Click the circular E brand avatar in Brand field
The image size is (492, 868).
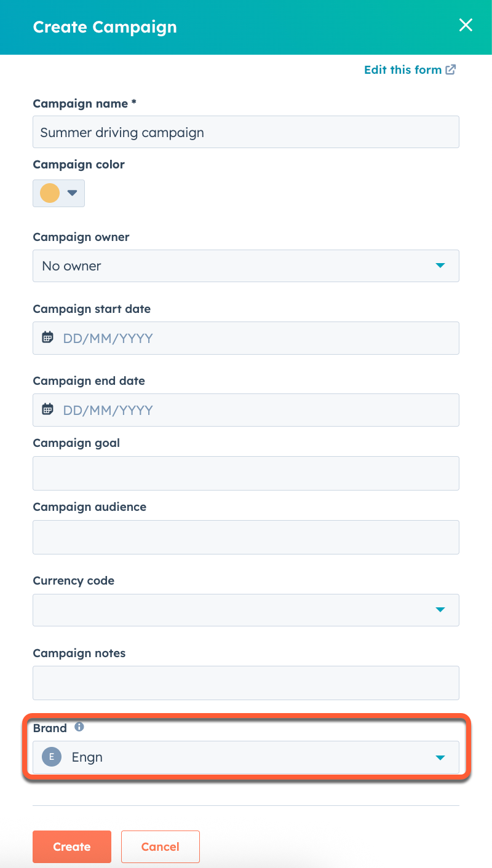pyautogui.click(x=51, y=757)
